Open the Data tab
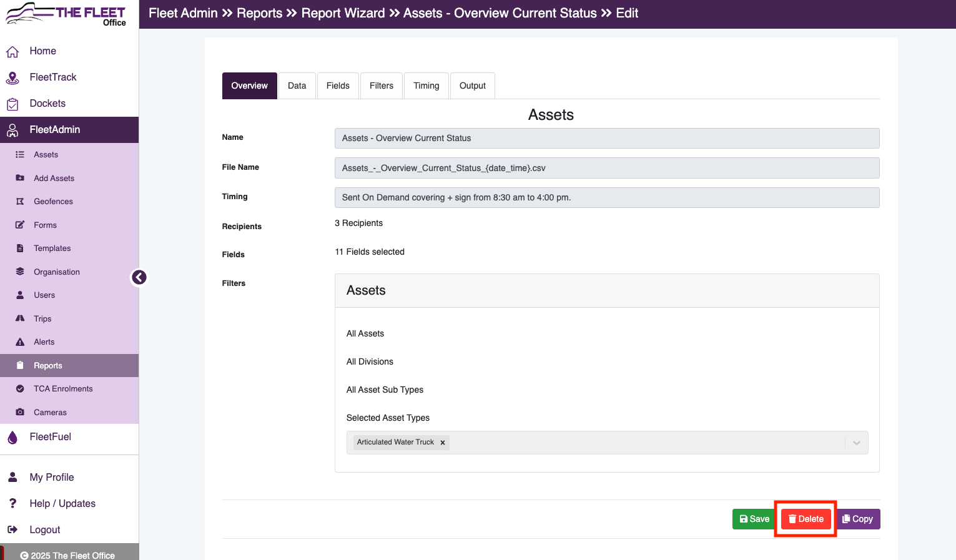This screenshot has height=560, width=956. click(297, 86)
